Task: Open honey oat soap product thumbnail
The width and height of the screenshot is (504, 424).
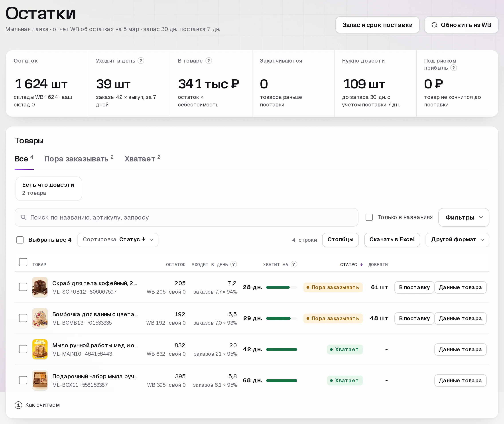Action: (x=40, y=349)
